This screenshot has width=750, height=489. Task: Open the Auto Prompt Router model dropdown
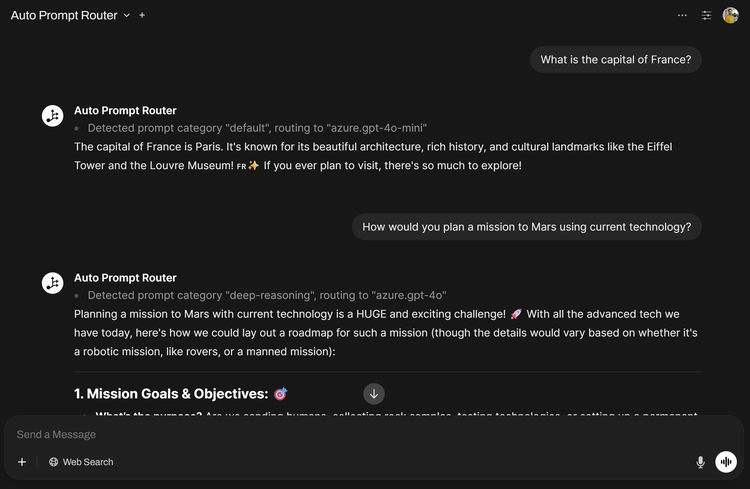pyautogui.click(x=126, y=16)
